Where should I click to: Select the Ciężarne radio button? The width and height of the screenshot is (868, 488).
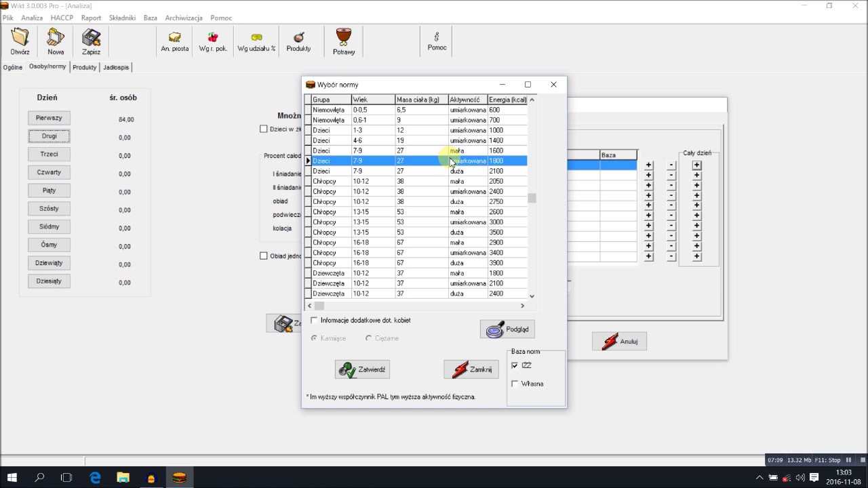pyautogui.click(x=369, y=338)
